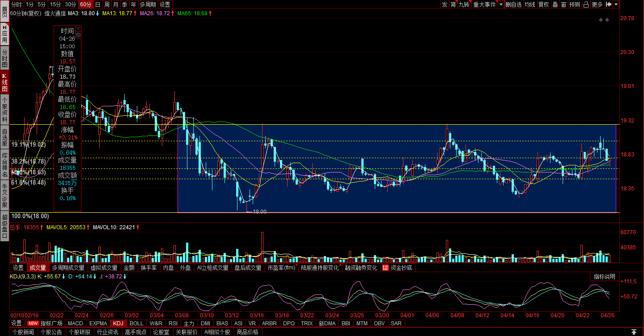
Task: Switch chart period to 15分
Action: pos(55,4)
